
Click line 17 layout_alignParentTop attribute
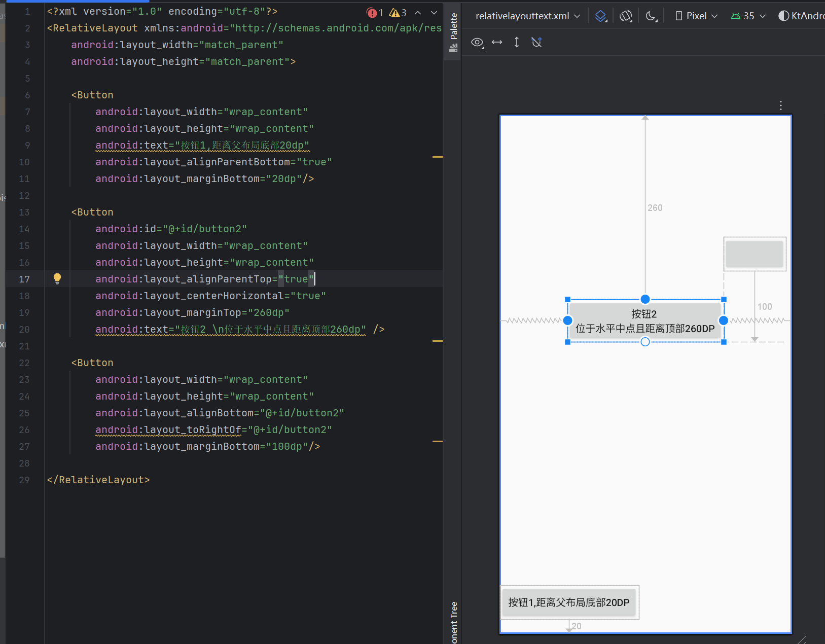coord(205,279)
